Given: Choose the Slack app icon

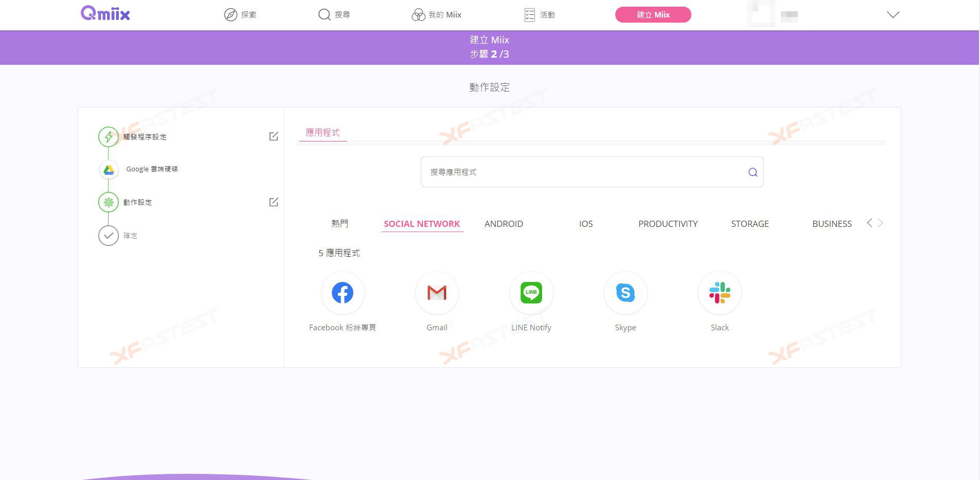Looking at the screenshot, I should (x=720, y=293).
